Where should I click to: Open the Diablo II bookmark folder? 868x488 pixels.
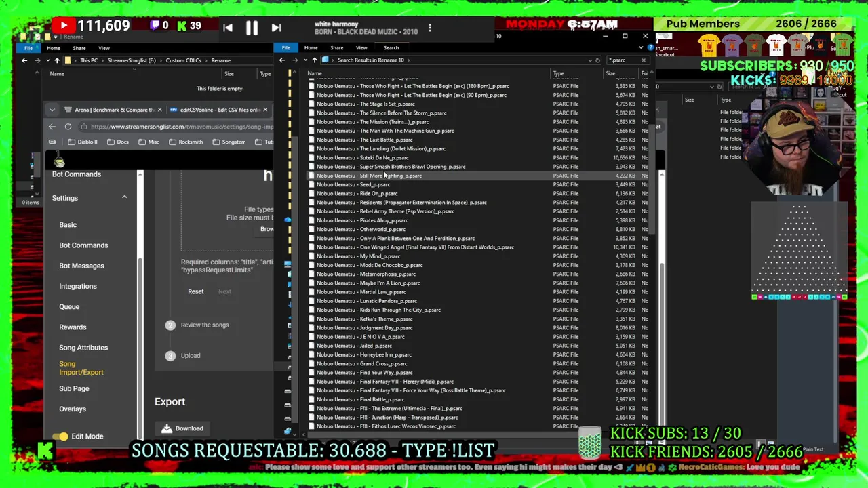[x=83, y=142]
